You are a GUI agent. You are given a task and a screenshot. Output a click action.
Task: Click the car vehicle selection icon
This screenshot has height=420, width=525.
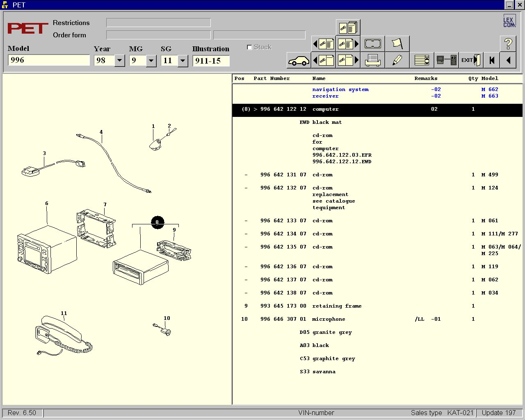299,60
